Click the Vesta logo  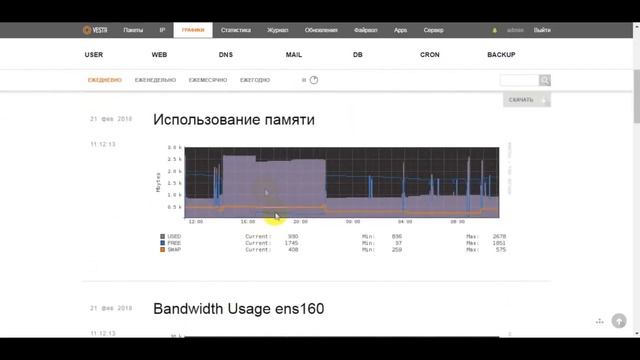(95, 30)
